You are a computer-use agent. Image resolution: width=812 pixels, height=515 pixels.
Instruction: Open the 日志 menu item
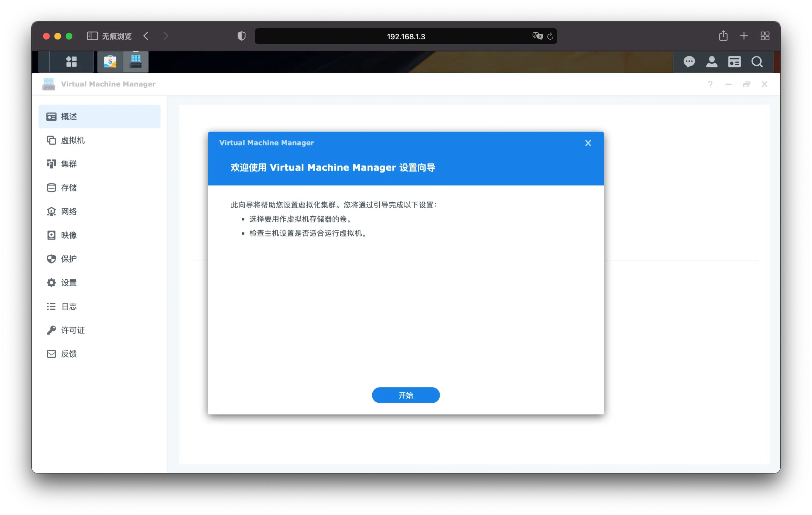click(100, 307)
